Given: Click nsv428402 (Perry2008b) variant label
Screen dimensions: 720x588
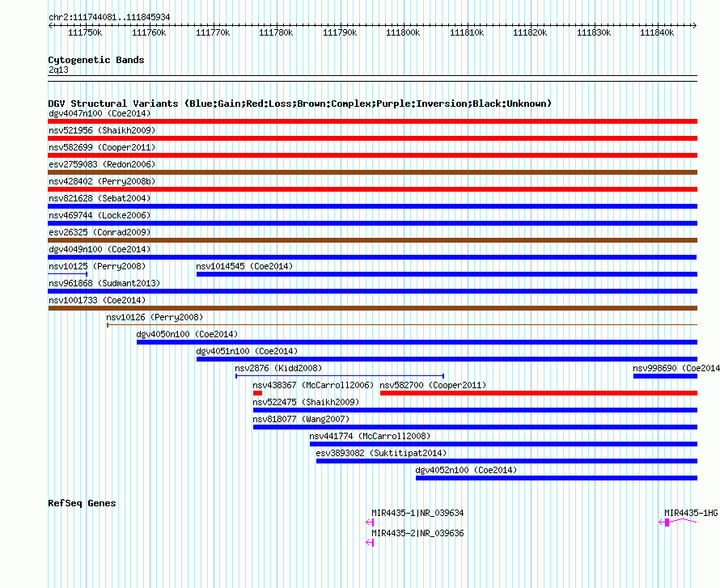Looking at the screenshot, I should click(x=102, y=181).
